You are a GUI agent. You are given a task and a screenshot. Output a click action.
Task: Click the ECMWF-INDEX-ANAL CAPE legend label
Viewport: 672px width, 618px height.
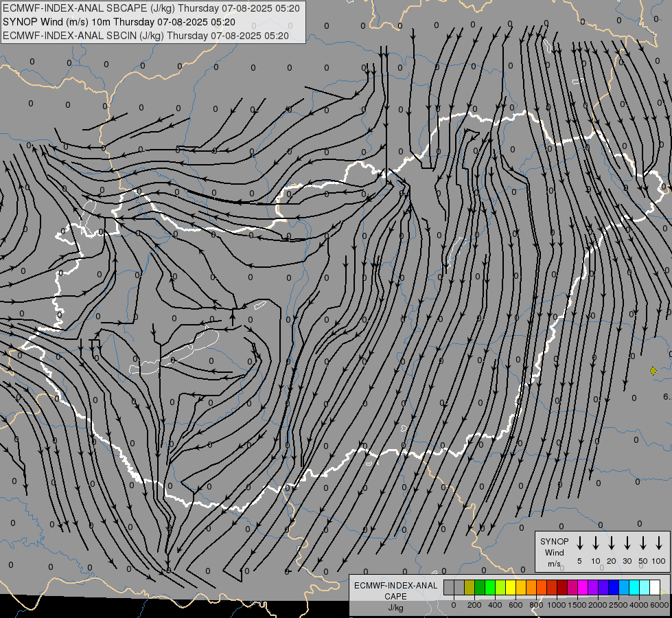(x=395, y=591)
